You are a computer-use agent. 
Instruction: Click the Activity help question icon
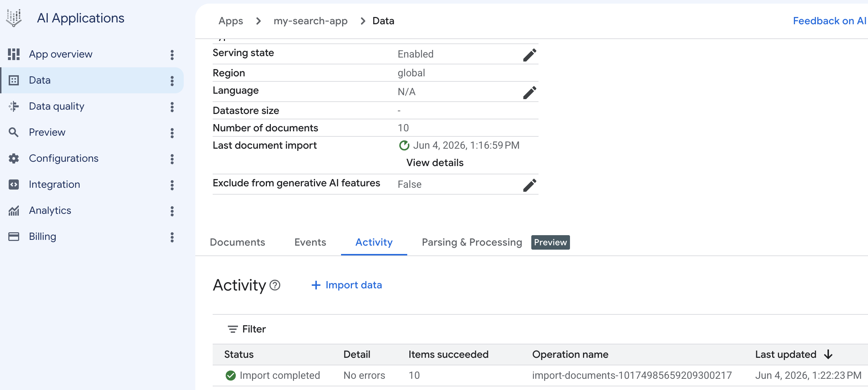point(275,285)
